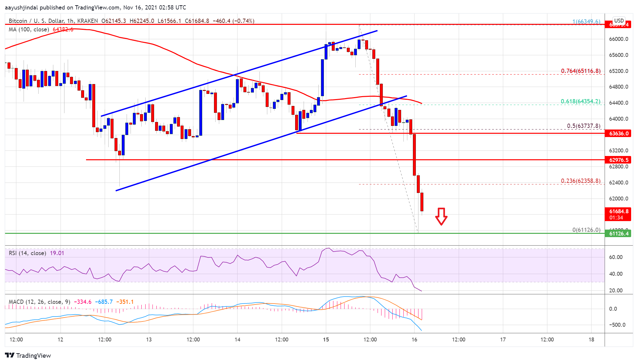Select the 61684.8 current price tag
This screenshot has height=364, width=638.
click(x=618, y=212)
